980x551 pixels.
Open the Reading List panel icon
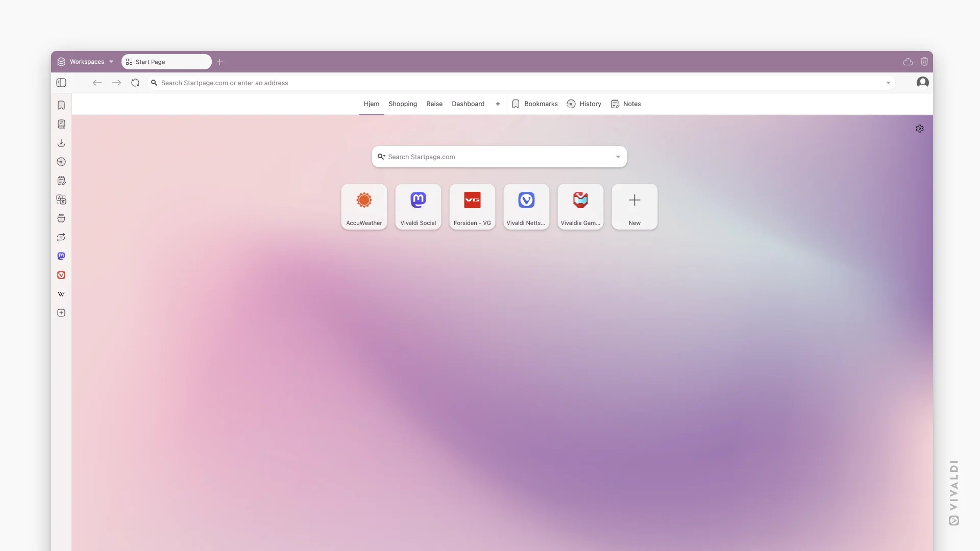(x=61, y=124)
